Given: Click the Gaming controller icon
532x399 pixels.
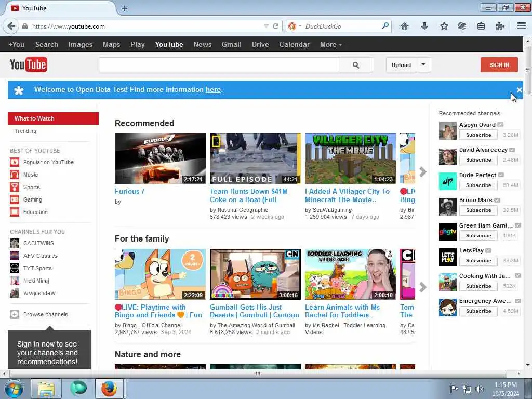Looking at the screenshot, I should point(15,199).
